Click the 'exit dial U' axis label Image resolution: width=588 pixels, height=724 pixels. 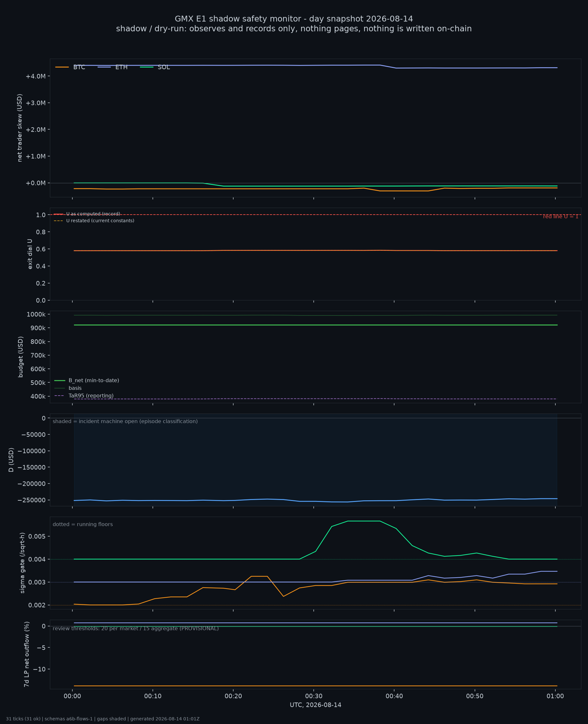30,254
